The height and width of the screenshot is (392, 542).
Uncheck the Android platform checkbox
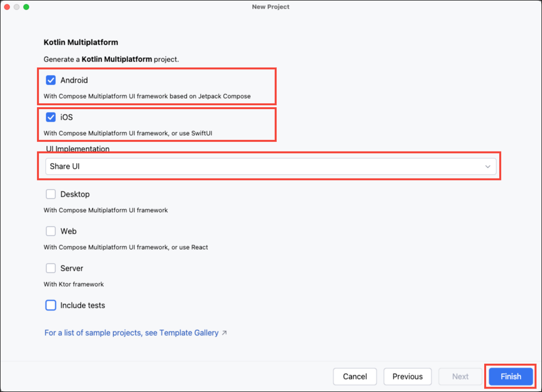pos(51,80)
